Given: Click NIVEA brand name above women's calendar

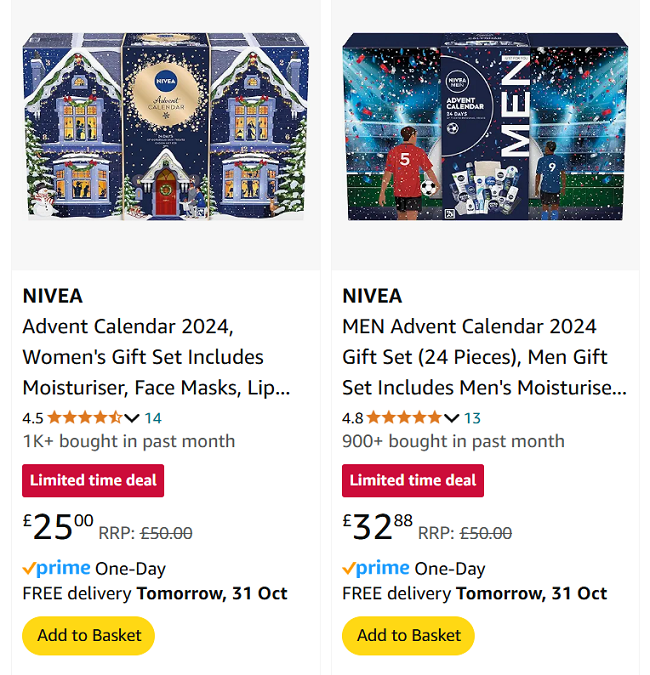Looking at the screenshot, I should point(52,296).
